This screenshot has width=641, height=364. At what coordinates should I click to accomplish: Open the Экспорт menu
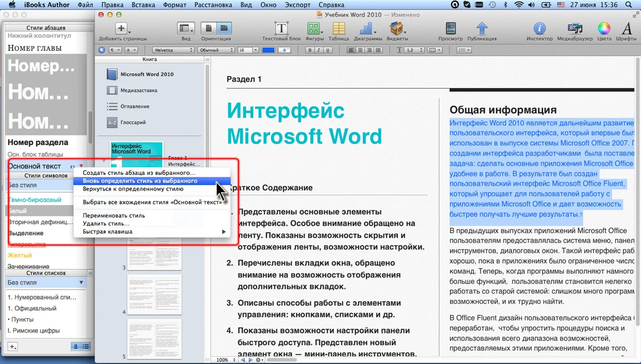point(297,5)
